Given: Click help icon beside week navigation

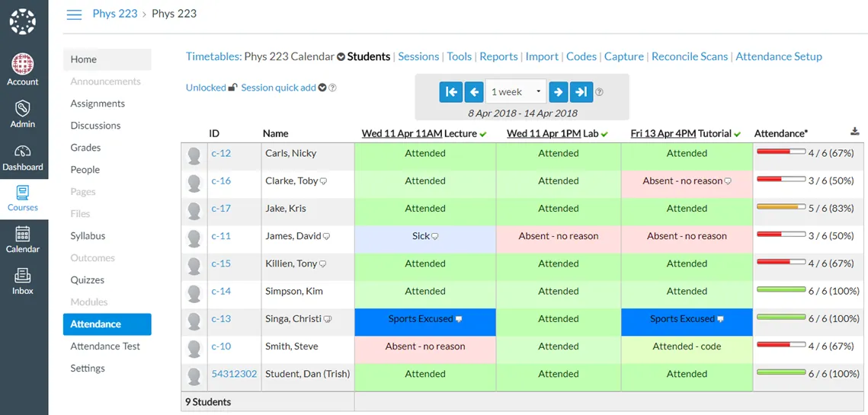Looking at the screenshot, I should pos(599,92).
